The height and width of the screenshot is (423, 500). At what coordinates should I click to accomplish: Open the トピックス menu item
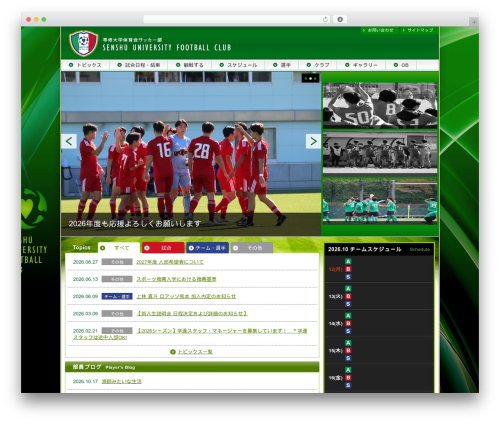click(85, 65)
